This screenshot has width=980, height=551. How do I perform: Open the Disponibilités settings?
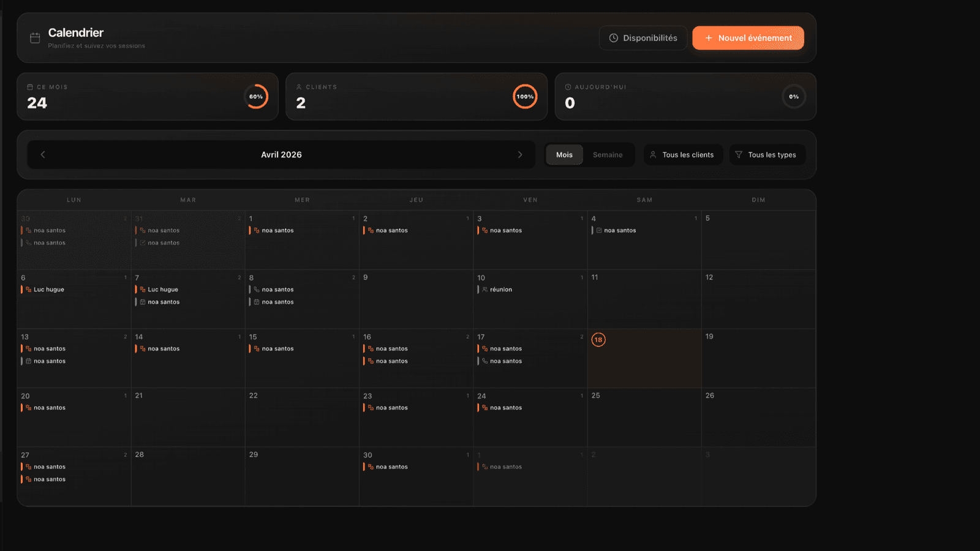tap(643, 38)
